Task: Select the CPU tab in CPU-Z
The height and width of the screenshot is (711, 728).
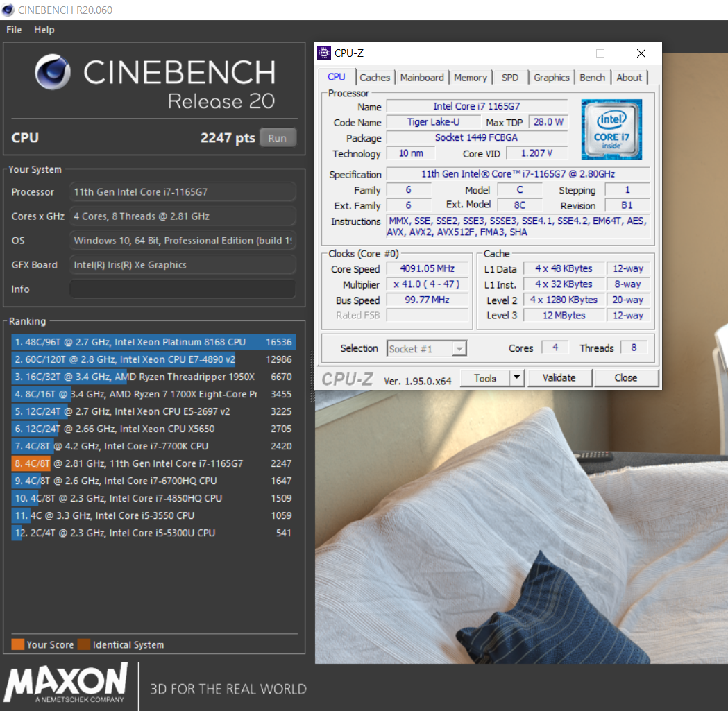Action: tap(337, 77)
